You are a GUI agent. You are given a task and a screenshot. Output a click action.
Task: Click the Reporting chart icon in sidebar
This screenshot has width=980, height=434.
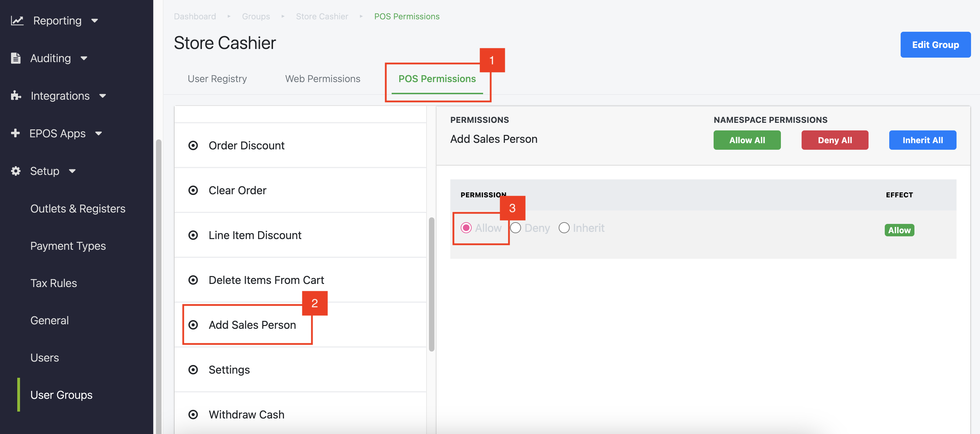[17, 21]
